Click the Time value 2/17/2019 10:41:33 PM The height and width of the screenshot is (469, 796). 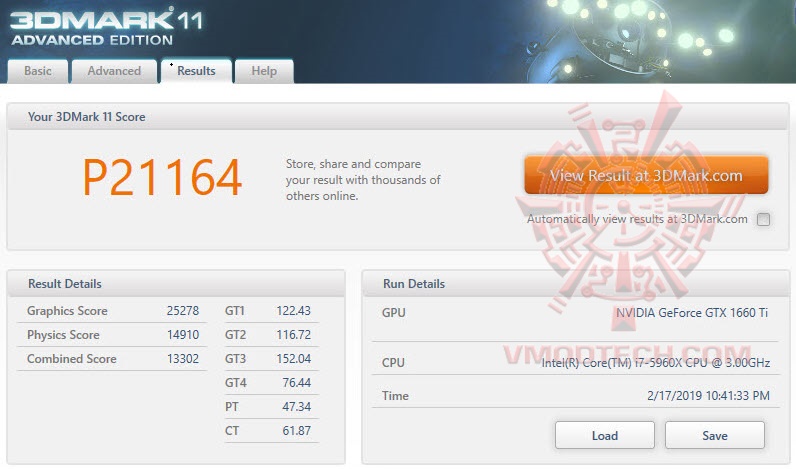click(708, 395)
